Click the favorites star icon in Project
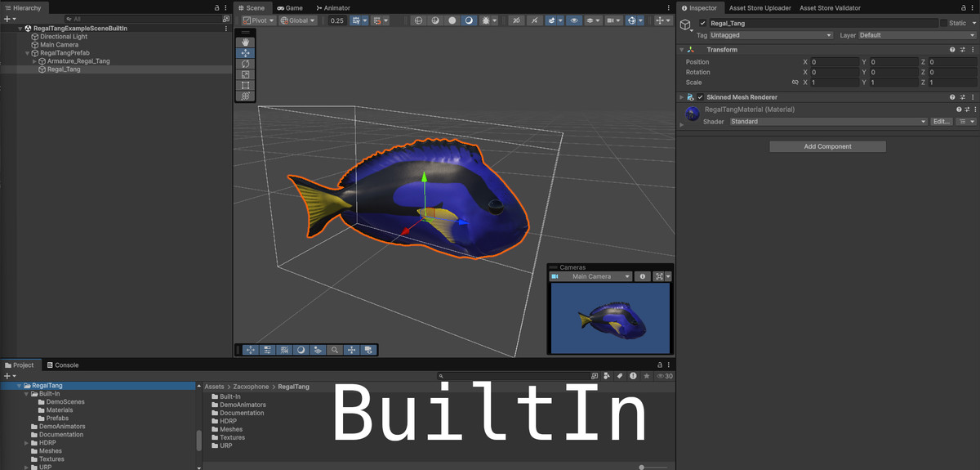The height and width of the screenshot is (470, 980). 647,376
